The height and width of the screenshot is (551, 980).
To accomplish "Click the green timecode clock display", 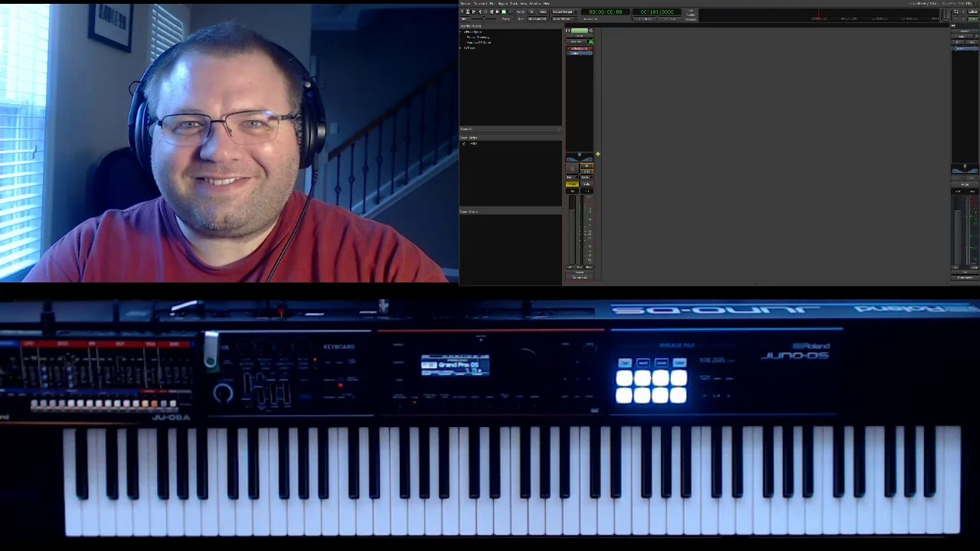I will pyautogui.click(x=605, y=11).
